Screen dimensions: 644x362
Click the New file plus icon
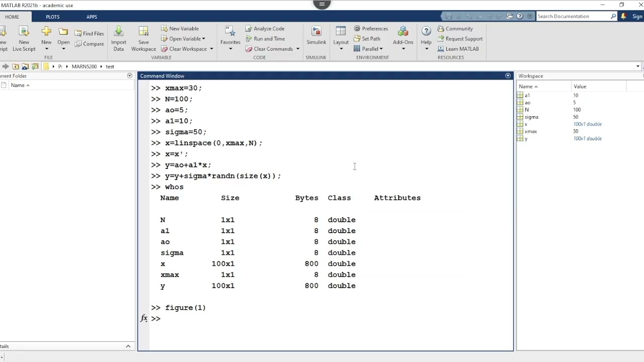pyautogui.click(x=46, y=32)
